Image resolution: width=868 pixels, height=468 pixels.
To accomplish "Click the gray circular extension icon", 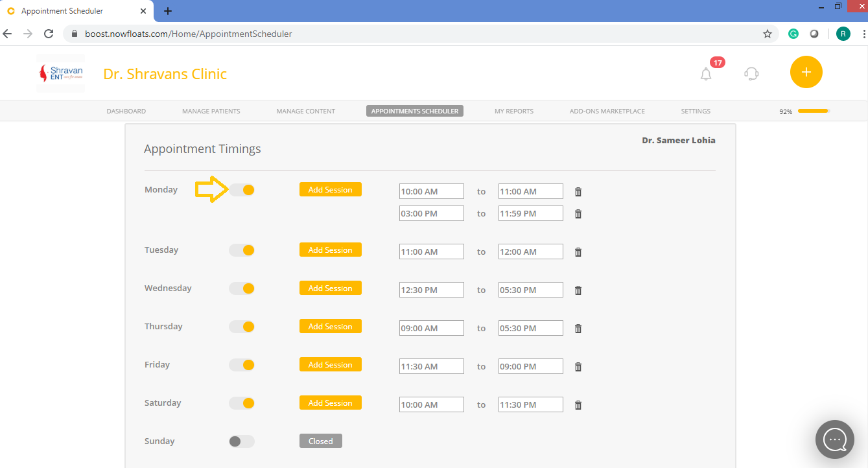I will click(x=815, y=34).
